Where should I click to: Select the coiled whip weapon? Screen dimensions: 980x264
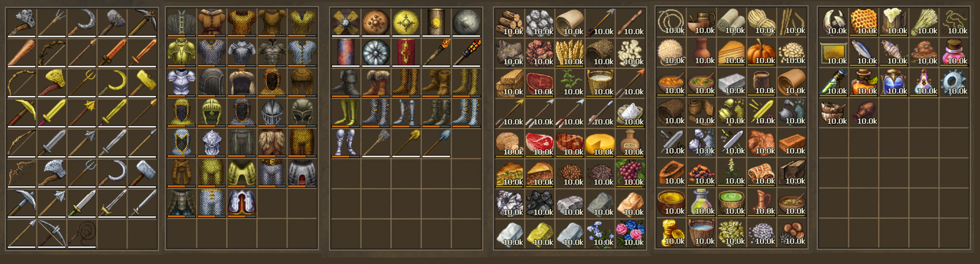[x=82, y=234]
